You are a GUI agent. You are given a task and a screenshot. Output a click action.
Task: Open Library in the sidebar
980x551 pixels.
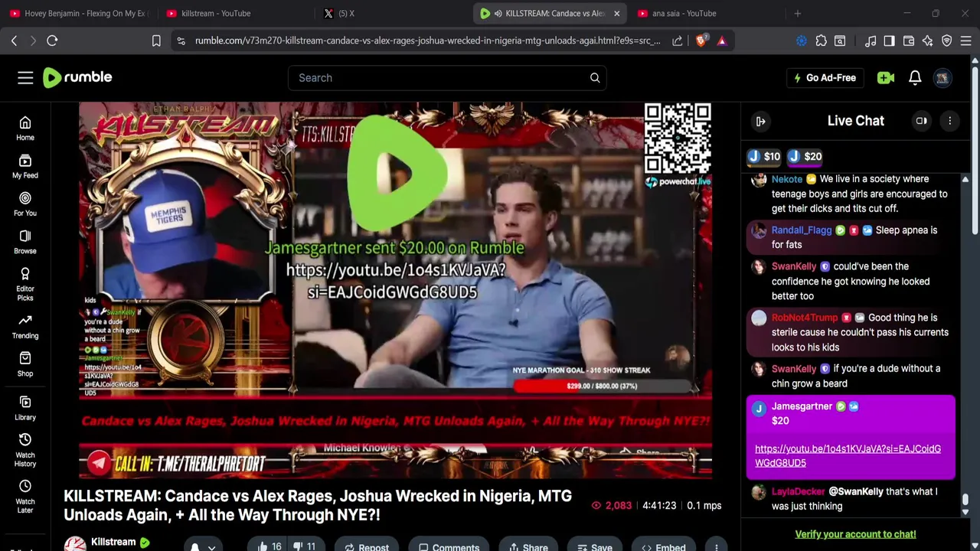[25, 408]
